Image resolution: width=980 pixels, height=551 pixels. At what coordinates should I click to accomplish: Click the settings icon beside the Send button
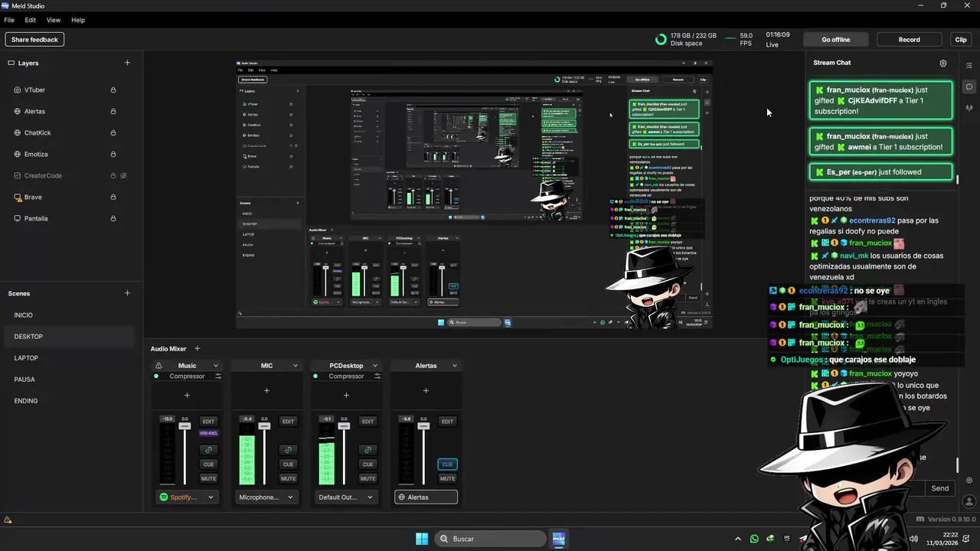click(969, 481)
